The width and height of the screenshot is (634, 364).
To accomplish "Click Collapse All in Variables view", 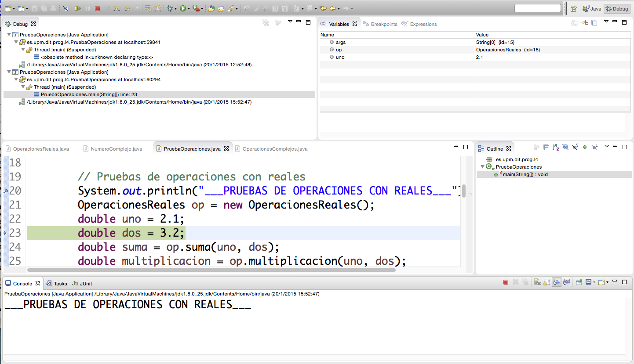I will click(x=594, y=22).
